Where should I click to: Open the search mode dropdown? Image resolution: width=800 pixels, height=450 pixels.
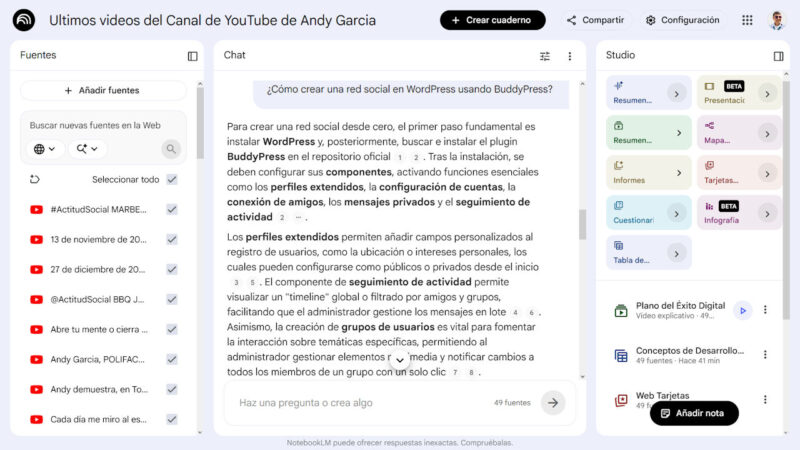[x=87, y=149]
